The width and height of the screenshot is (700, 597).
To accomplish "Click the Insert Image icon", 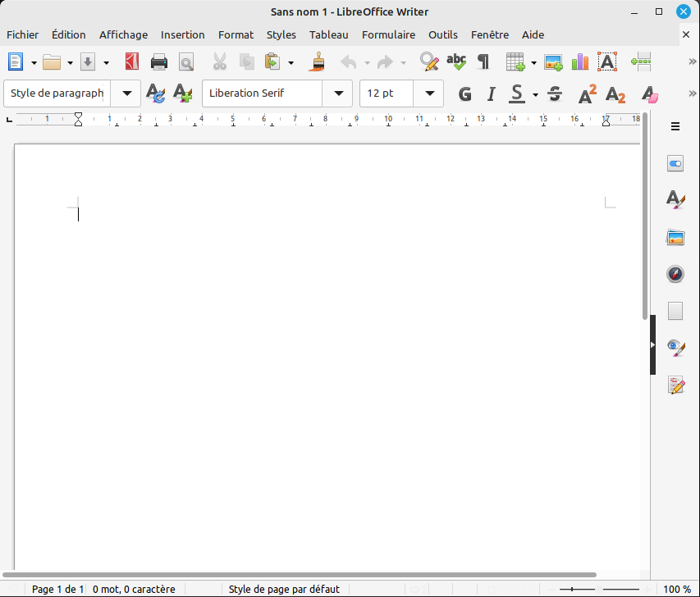I will click(x=553, y=62).
